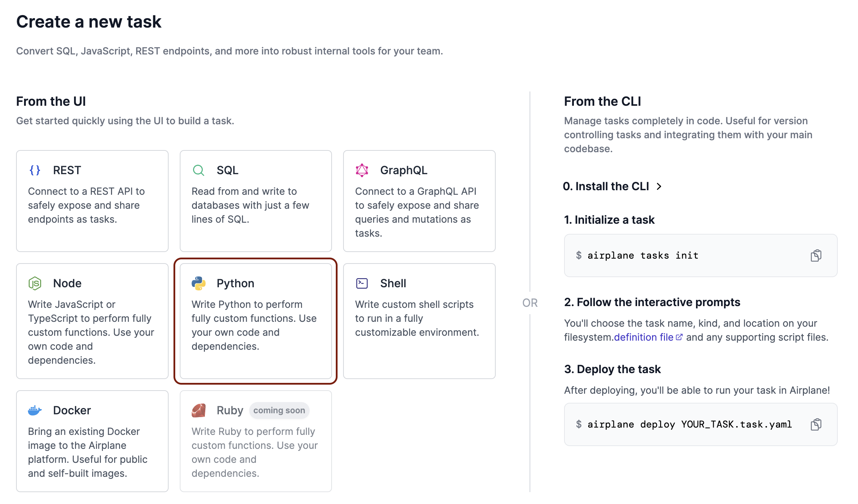Click the REST curly braces icon
This screenshot has height=504, width=858.
[x=35, y=170]
